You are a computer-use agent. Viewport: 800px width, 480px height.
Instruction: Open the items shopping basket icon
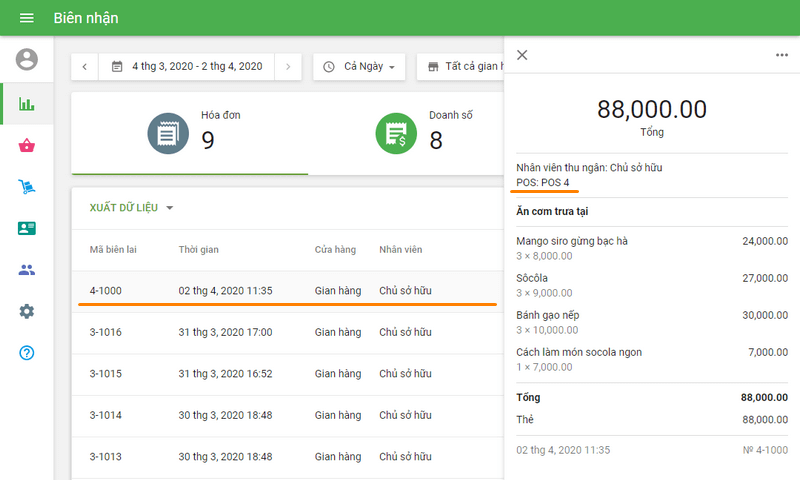point(27,146)
